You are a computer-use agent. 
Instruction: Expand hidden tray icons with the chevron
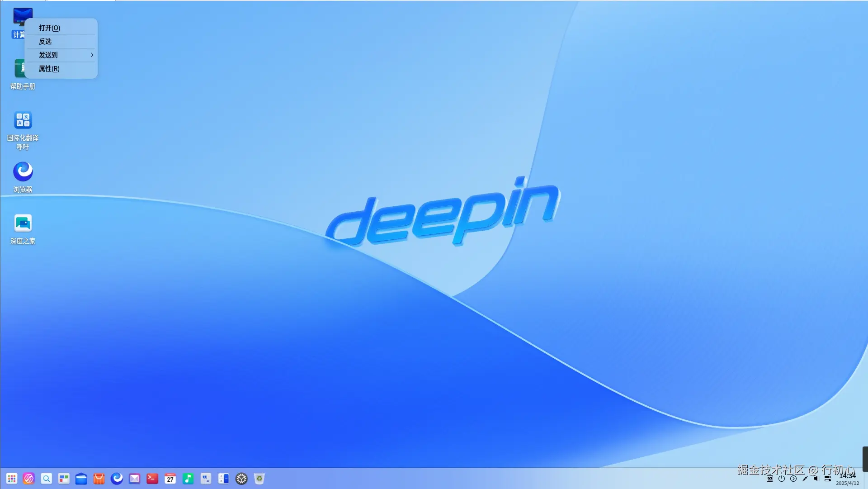point(793,479)
